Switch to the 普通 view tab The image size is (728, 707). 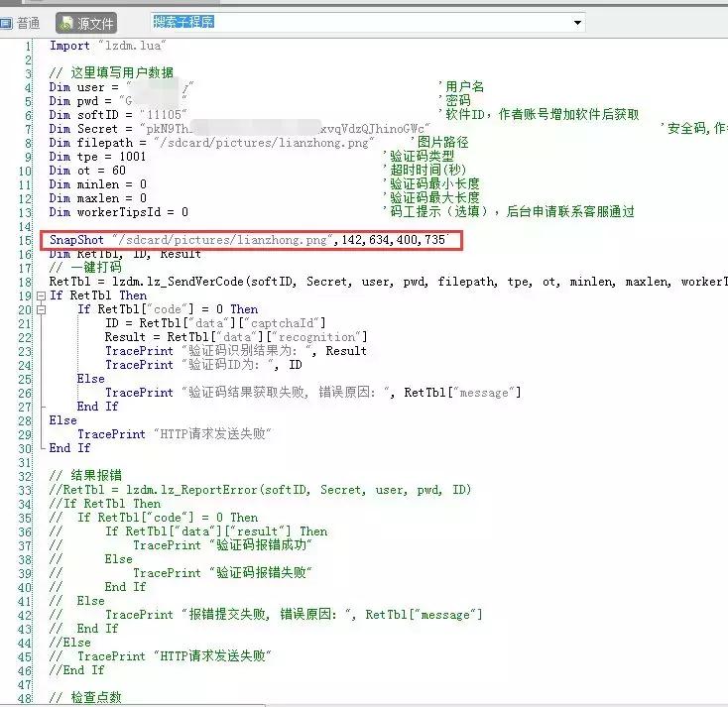tap(20, 23)
